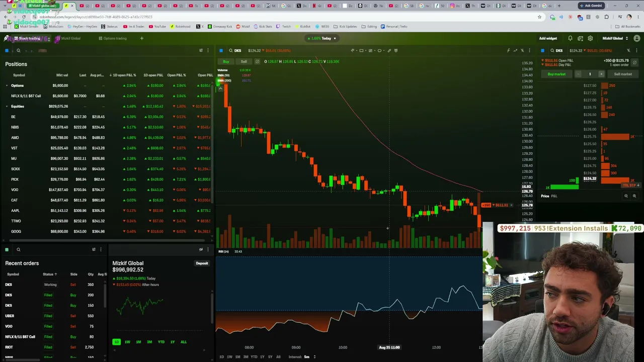
Task: Open the saved layouts icon beside the bell
Action: point(580,38)
